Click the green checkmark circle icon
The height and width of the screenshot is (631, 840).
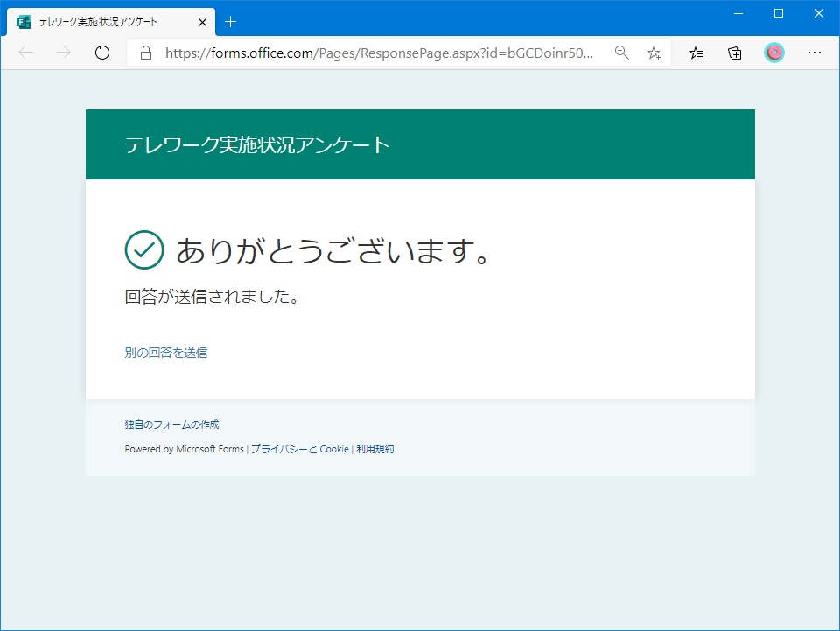144,249
